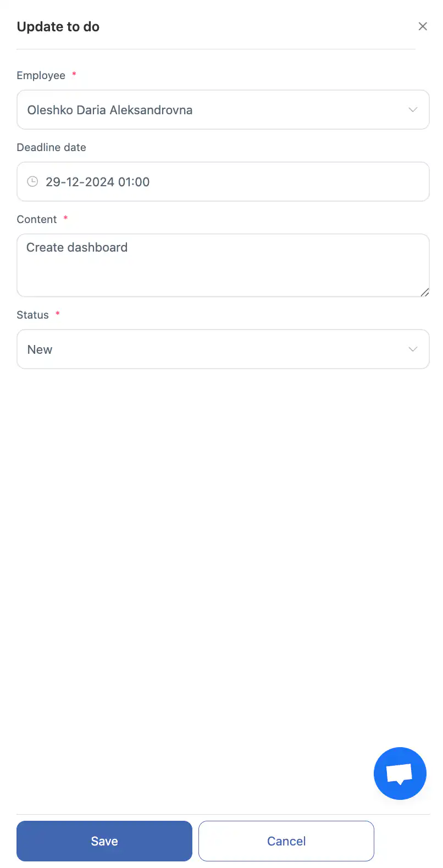Close the Update to do panel
This screenshot has height=868, width=443.
423,26
